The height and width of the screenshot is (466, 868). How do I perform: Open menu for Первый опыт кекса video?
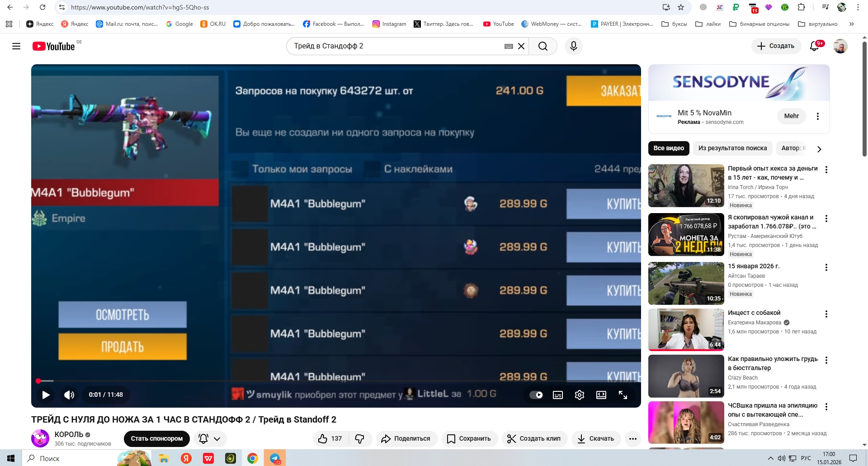click(826, 170)
